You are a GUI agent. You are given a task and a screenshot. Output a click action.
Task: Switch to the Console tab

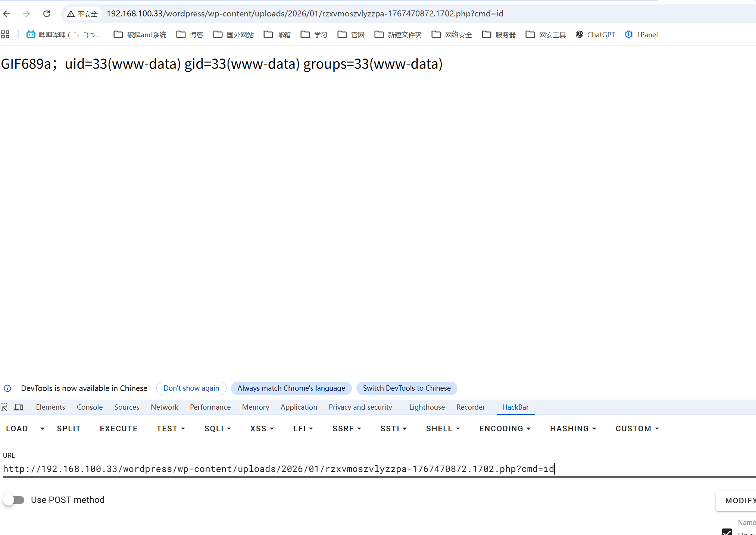[x=90, y=407]
